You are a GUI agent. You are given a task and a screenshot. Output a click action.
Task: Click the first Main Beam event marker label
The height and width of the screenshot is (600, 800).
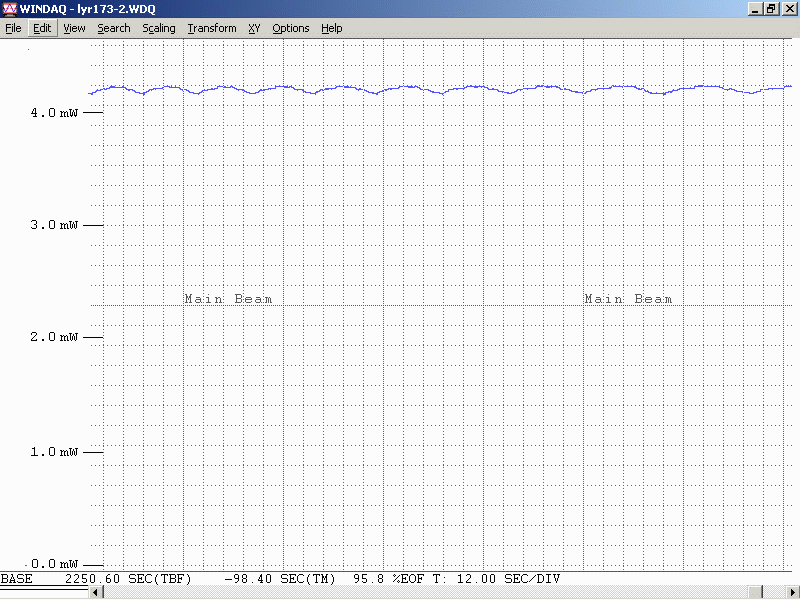pos(228,299)
